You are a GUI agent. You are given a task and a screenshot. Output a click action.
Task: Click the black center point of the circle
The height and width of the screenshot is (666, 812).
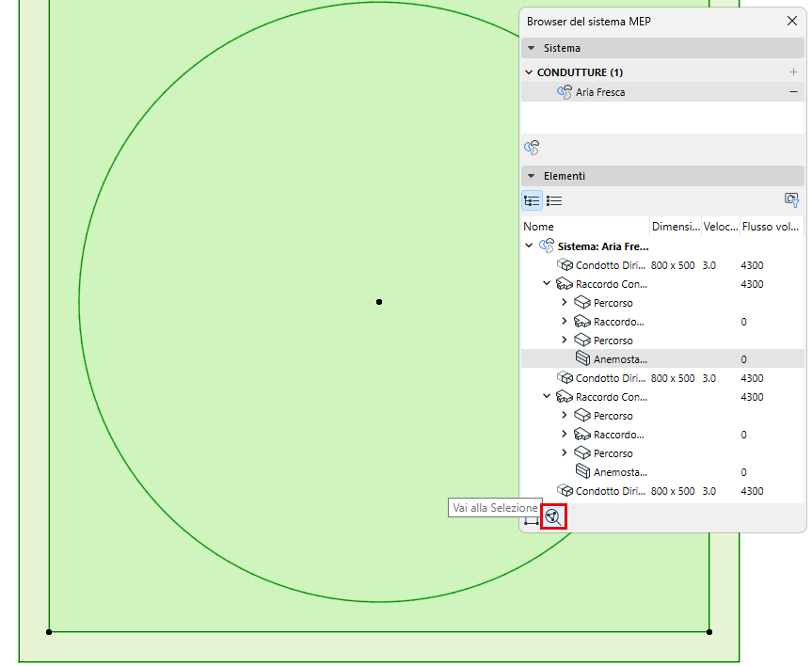379,302
